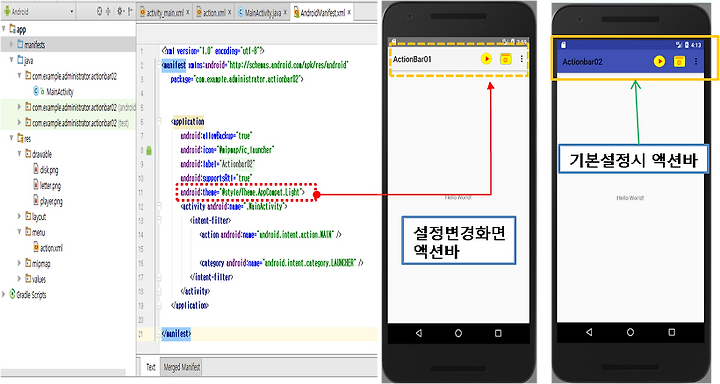720x384 pixels.
Task: Open the overflow menu in the ActionBar01 phone
Action: pyautogui.click(x=522, y=59)
